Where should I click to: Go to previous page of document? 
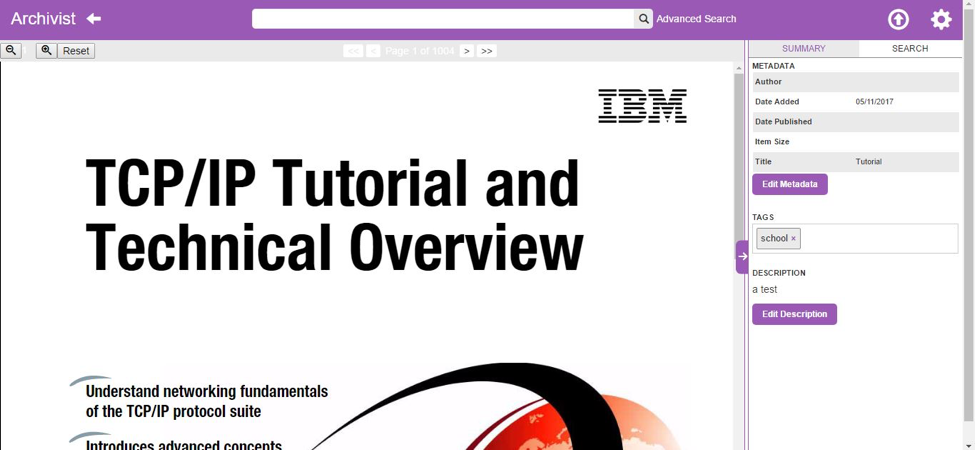click(373, 51)
